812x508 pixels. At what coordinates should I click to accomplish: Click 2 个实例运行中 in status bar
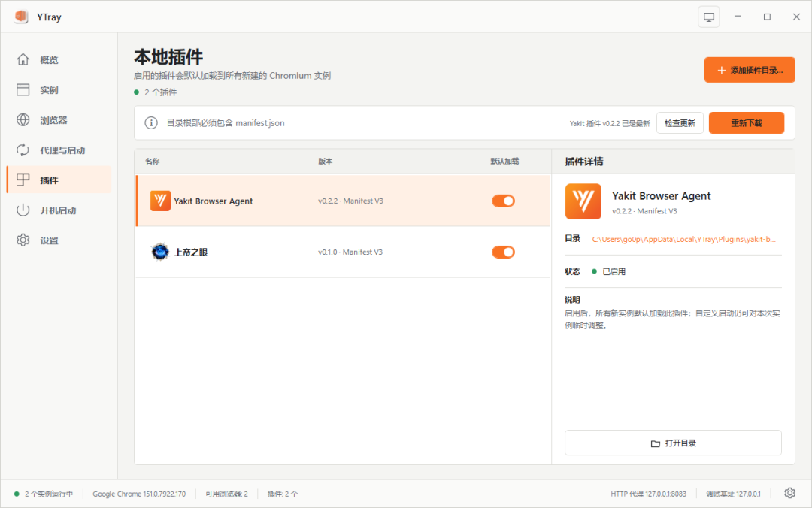[x=49, y=494]
